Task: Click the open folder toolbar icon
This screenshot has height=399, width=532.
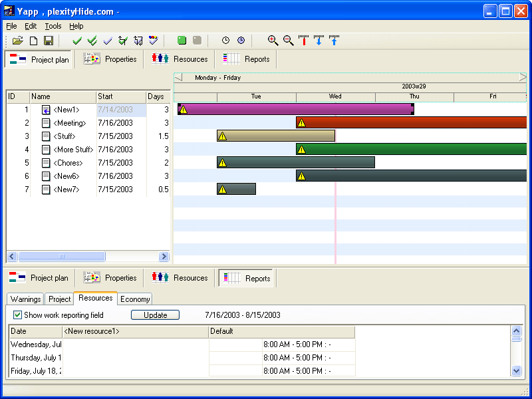Action: pyautogui.click(x=18, y=41)
